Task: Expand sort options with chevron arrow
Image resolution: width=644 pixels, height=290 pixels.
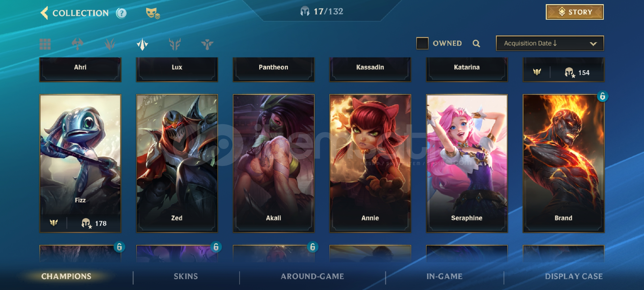Action: click(593, 44)
